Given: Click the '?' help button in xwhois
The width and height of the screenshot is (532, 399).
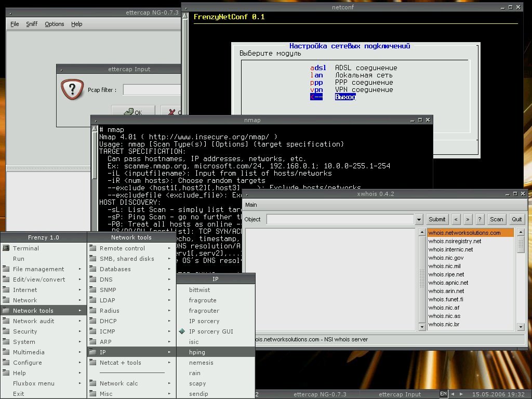Looking at the screenshot, I should [480, 219].
